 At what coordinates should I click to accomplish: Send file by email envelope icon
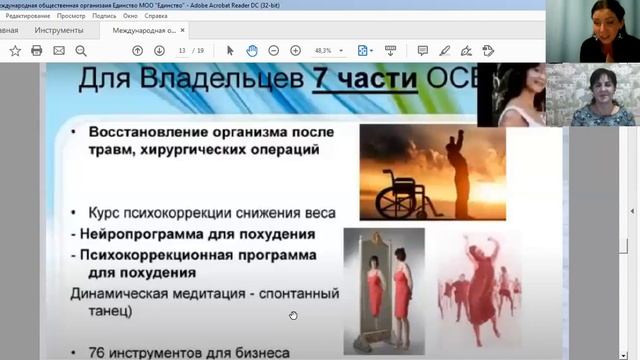[59, 51]
